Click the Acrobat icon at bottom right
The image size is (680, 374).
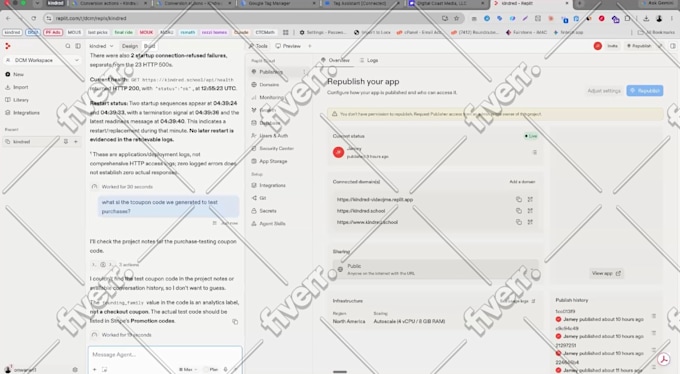(664, 359)
